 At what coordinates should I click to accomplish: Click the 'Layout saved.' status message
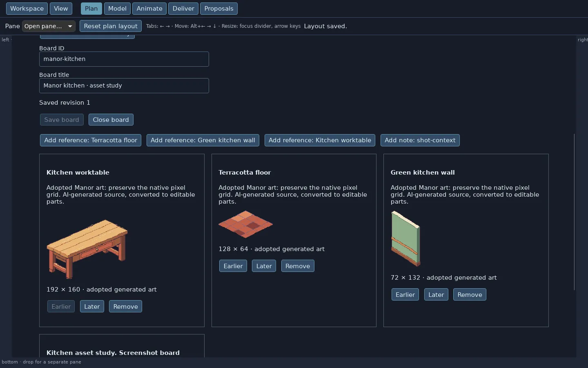(x=325, y=26)
